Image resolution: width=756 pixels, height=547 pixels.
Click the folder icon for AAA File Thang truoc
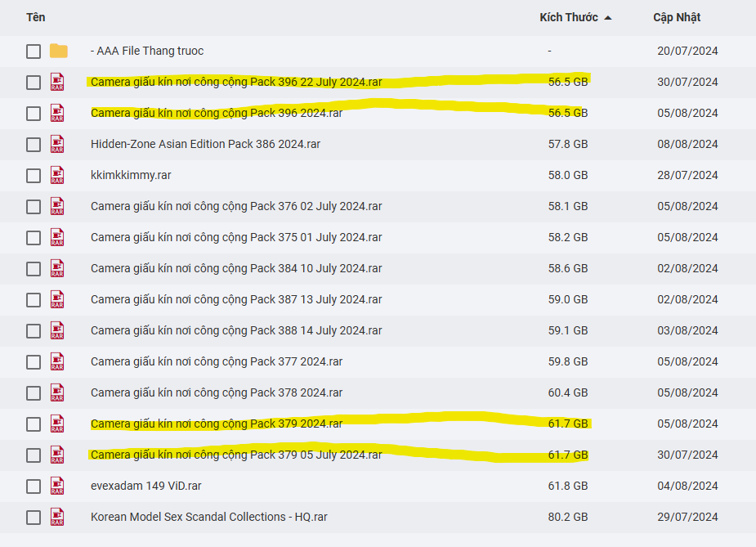pos(58,51)
